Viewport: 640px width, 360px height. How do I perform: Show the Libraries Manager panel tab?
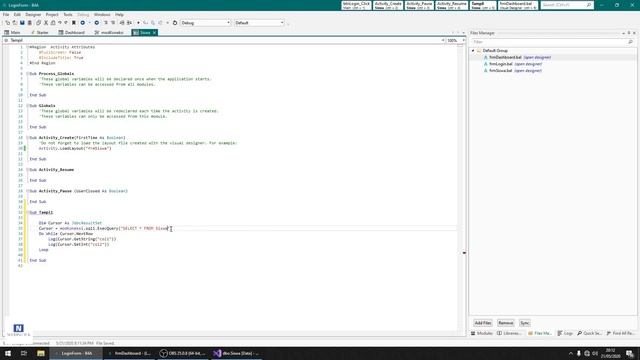tap(509, 333)
